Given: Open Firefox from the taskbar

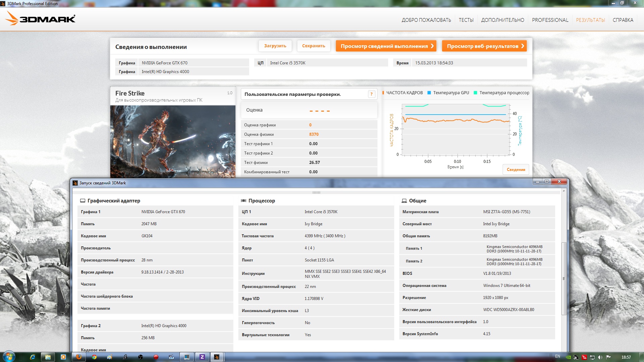Looking at the screenshot, I should [79, 357].
